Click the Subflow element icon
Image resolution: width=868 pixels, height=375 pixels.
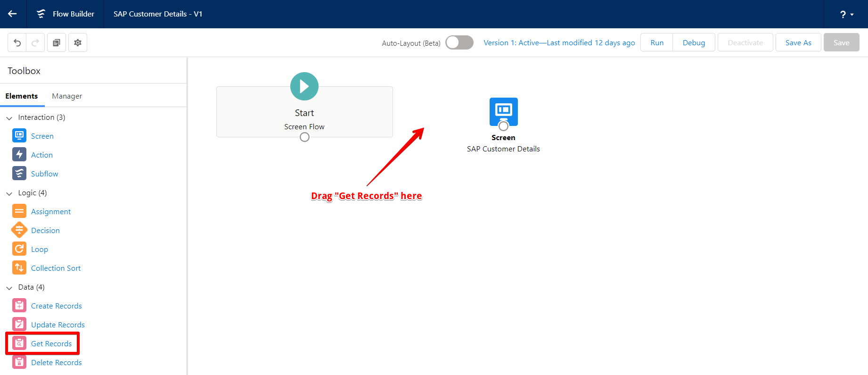(19, 173)
